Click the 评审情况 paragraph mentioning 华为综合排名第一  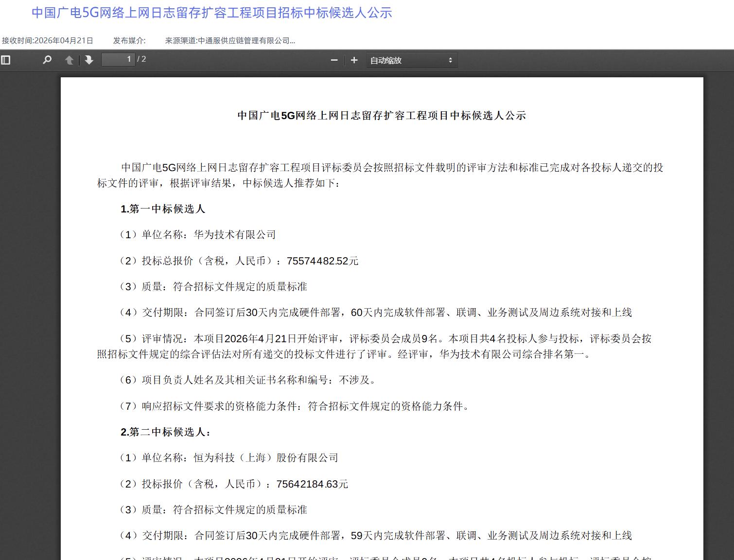point(374,347)
